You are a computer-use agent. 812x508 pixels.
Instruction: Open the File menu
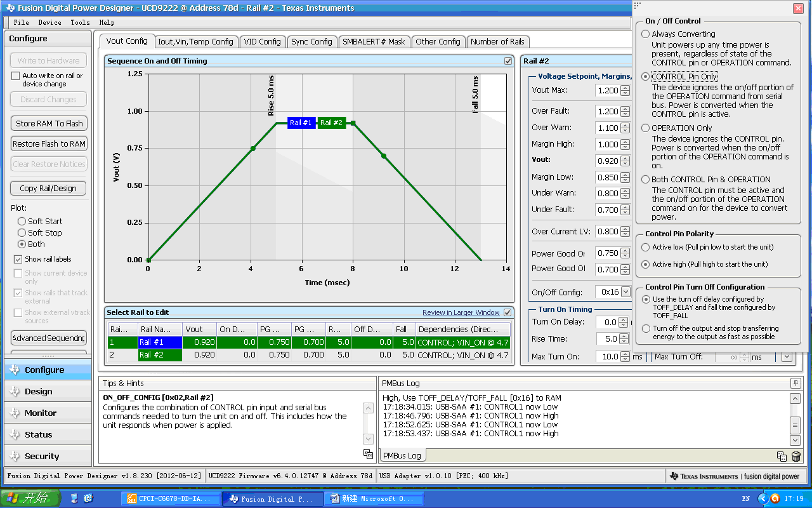coord(21,22)
